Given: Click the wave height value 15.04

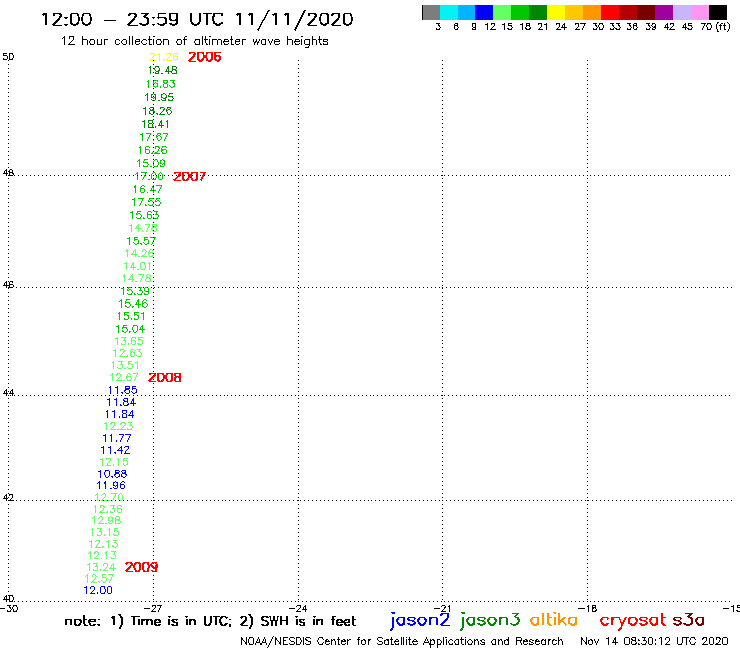Looking at the screenshot, I should pos(130,329).
